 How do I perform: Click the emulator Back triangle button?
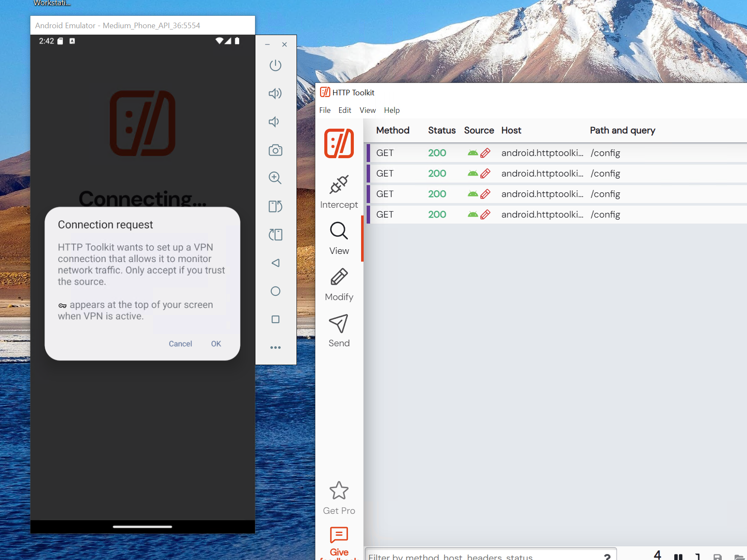[x=276, y=263]
